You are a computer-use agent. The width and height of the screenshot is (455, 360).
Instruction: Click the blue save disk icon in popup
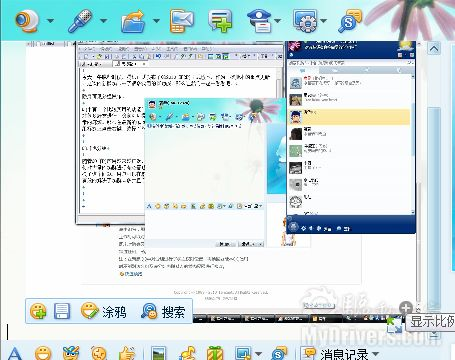pos(62,311)
